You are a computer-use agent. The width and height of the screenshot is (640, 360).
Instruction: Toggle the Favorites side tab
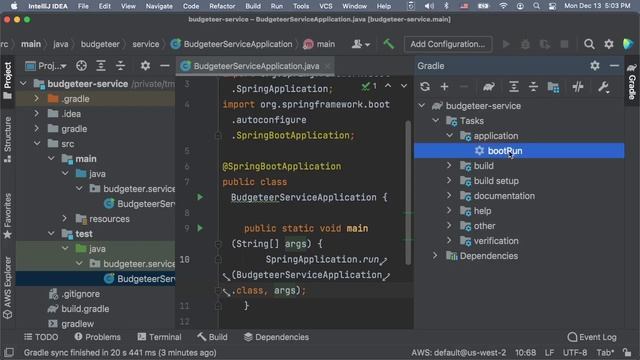[x=7, y=216]
